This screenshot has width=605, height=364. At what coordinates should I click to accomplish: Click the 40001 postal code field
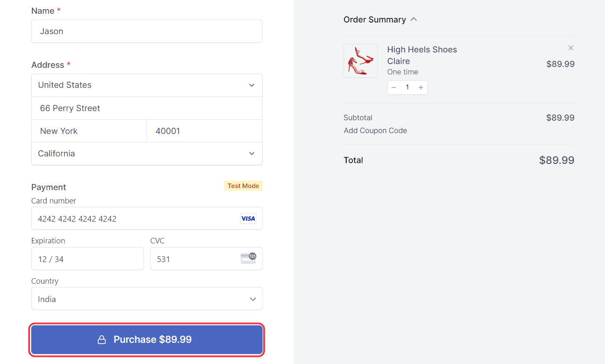coord(204,131)
